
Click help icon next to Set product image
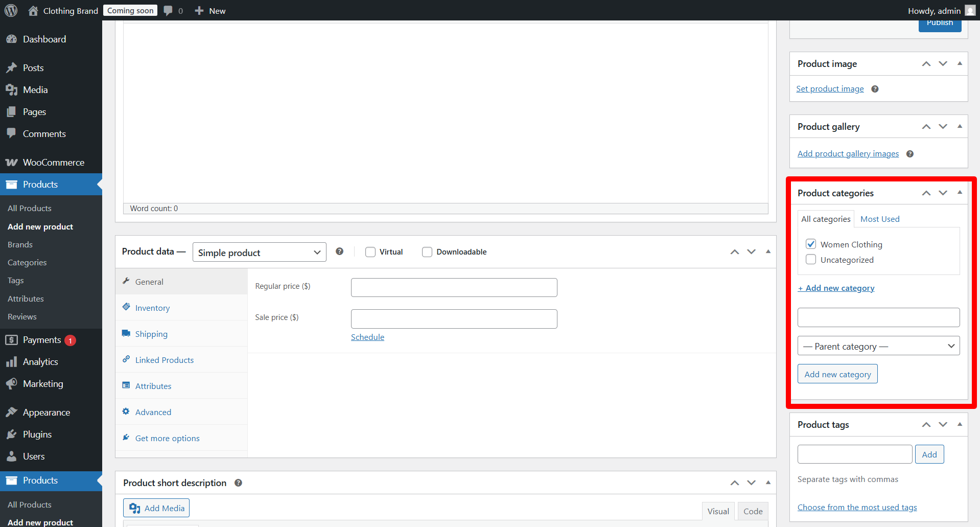coord(875,89)
